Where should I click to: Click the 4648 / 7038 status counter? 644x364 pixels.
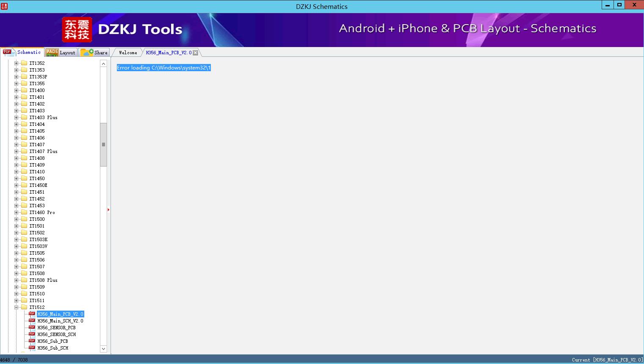click(x=14, y=360)
